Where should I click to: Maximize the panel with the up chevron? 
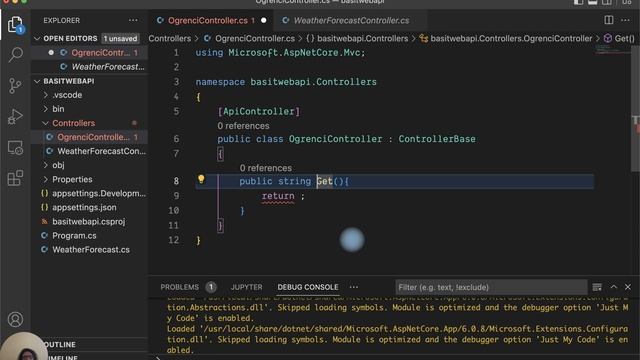pos(613,287)
